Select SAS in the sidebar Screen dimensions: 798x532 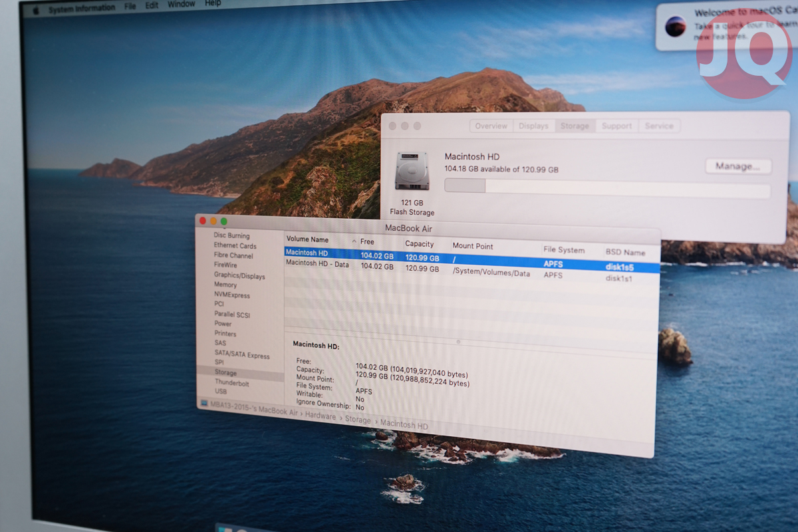tap(220, 343)
